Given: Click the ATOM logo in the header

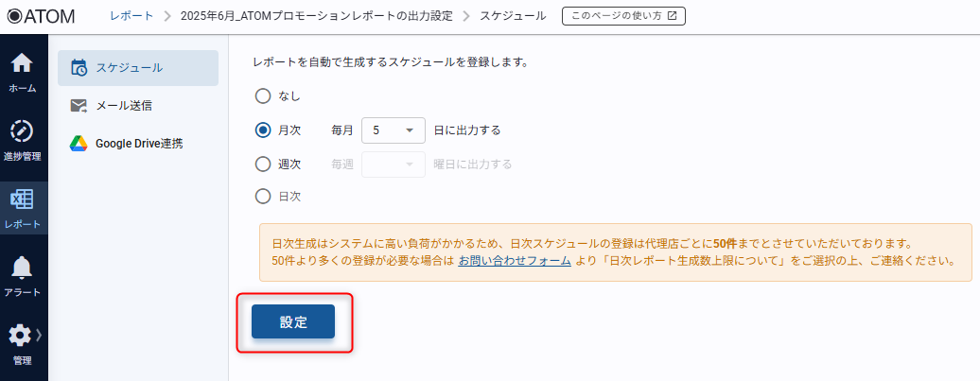Looking at the screenshot, I should click(42, 16).
